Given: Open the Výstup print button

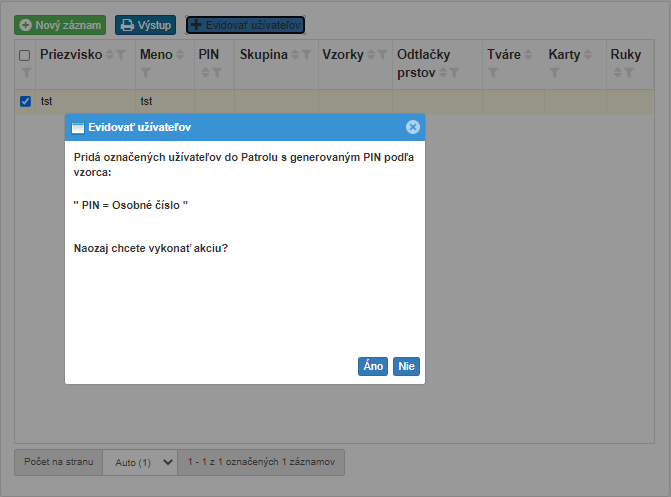Looking at the screenshot, I should pyautogui.click(x=145, y=25).
